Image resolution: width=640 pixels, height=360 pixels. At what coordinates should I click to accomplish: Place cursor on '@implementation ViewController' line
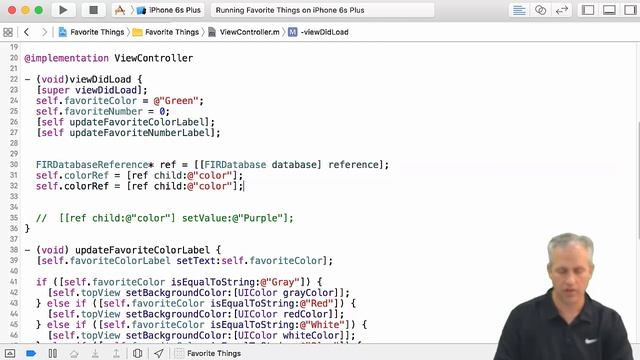point(109,58)
